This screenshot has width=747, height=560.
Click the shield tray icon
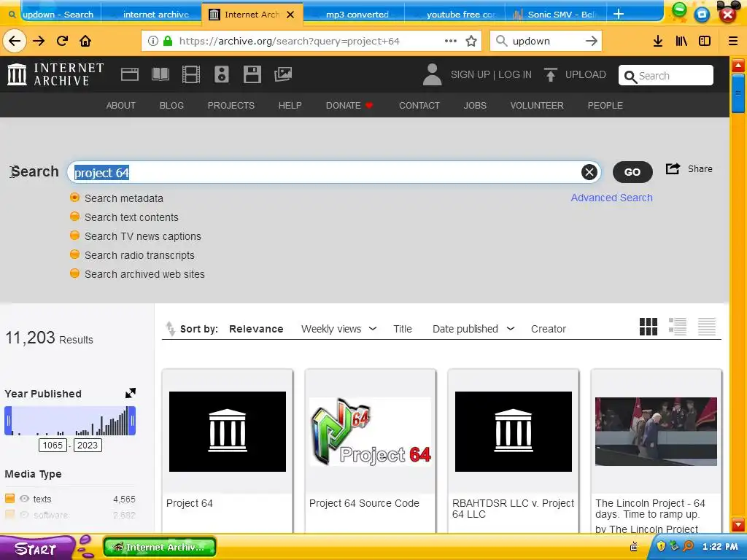click(x=661, y=545)
